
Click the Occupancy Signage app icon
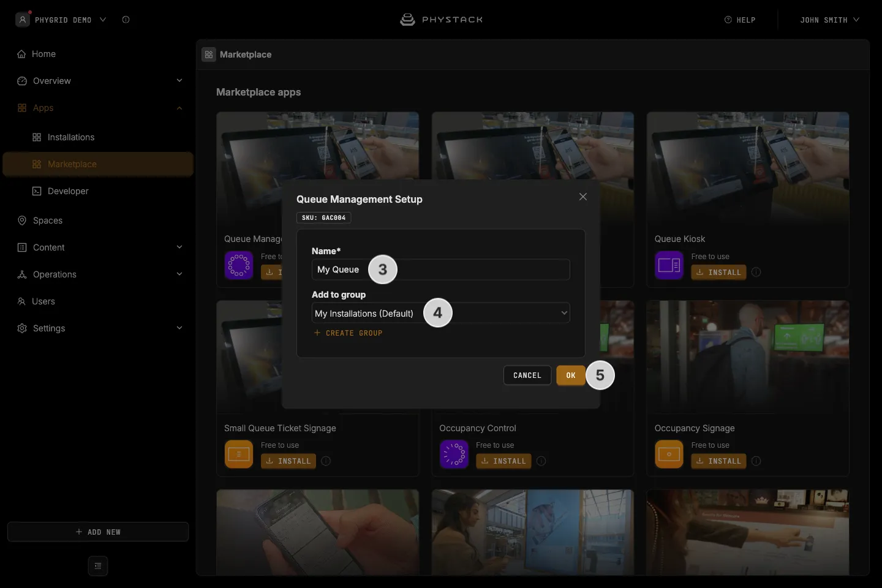click(x=669, y=454)
